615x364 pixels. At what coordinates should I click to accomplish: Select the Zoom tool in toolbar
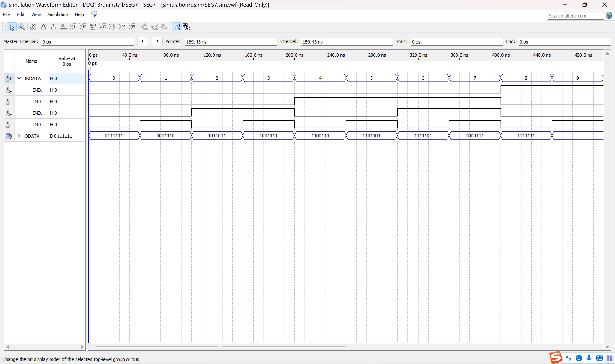(21, 27)
